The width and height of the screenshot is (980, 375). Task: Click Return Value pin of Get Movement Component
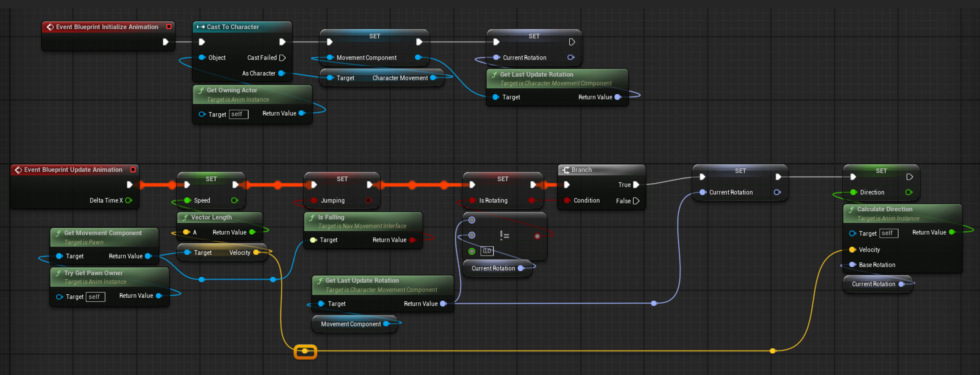[x=148, y=256]
